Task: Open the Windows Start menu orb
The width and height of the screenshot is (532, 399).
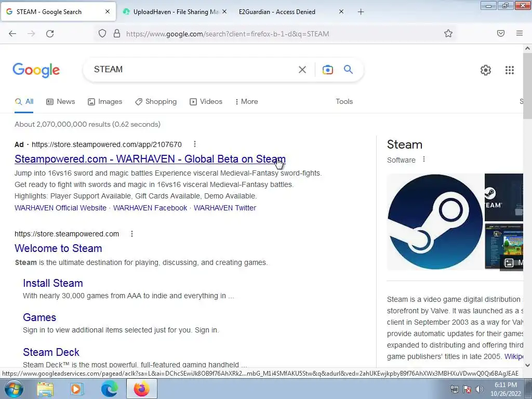Action: [14, 389]
